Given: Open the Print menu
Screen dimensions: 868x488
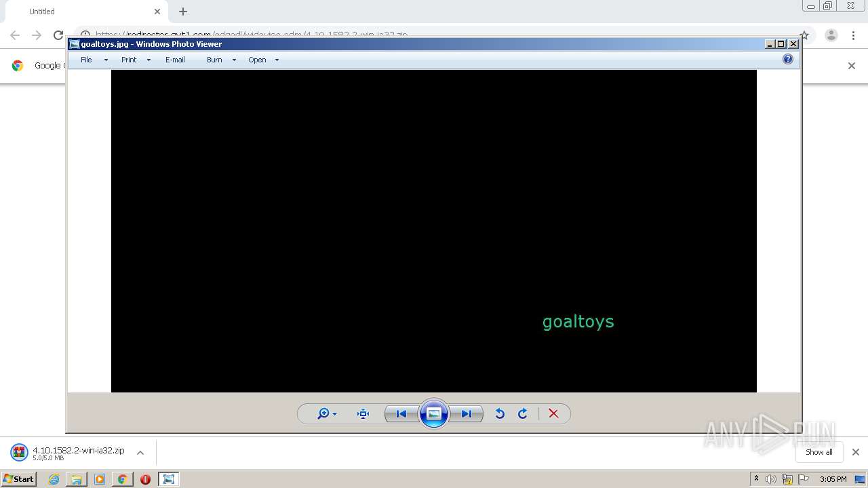Looking at the screenshot, I should tap(129, 60).
